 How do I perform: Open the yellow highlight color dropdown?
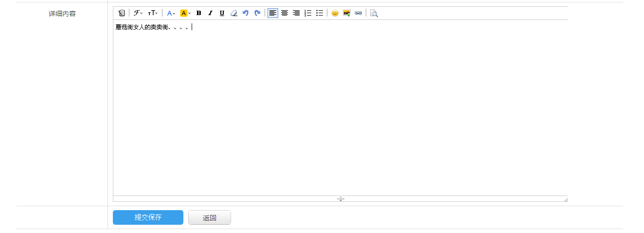click(x=185, y=13)
